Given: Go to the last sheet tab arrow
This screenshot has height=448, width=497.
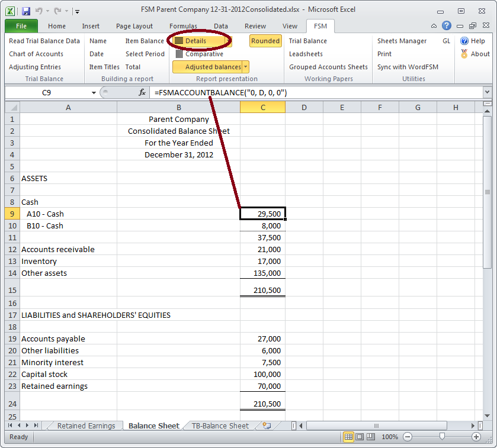Looking at the screenshot, I should [x=36, y=426].
